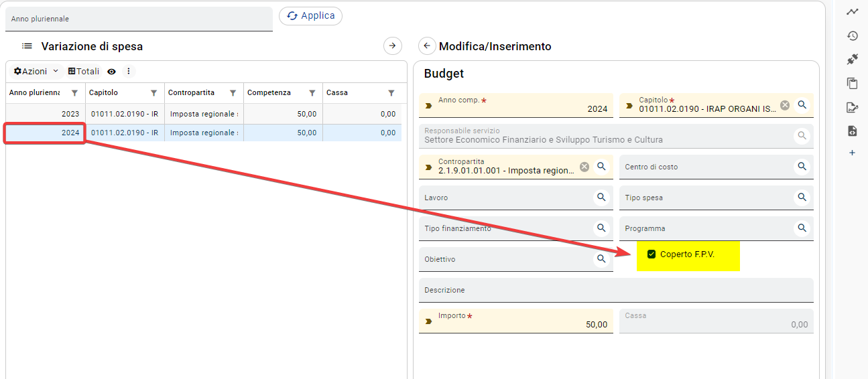Click the code file icon in sidebar
The height and width of the screenshot is (379, 868).
[x=852, y=131]
